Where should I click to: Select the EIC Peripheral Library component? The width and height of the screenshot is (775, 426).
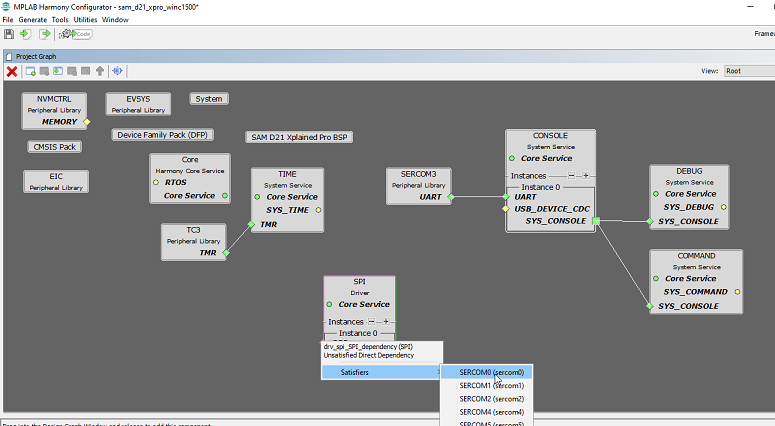[56, 181]
